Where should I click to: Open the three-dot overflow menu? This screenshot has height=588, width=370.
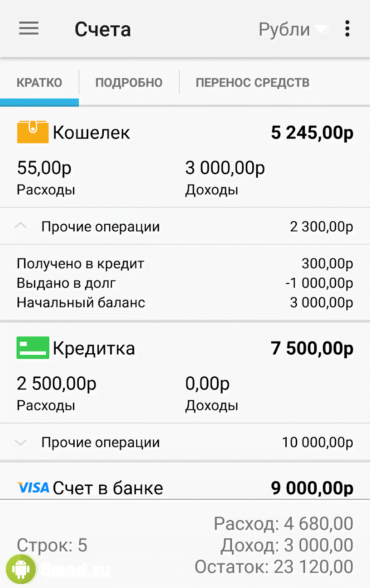tap(347, 29)
